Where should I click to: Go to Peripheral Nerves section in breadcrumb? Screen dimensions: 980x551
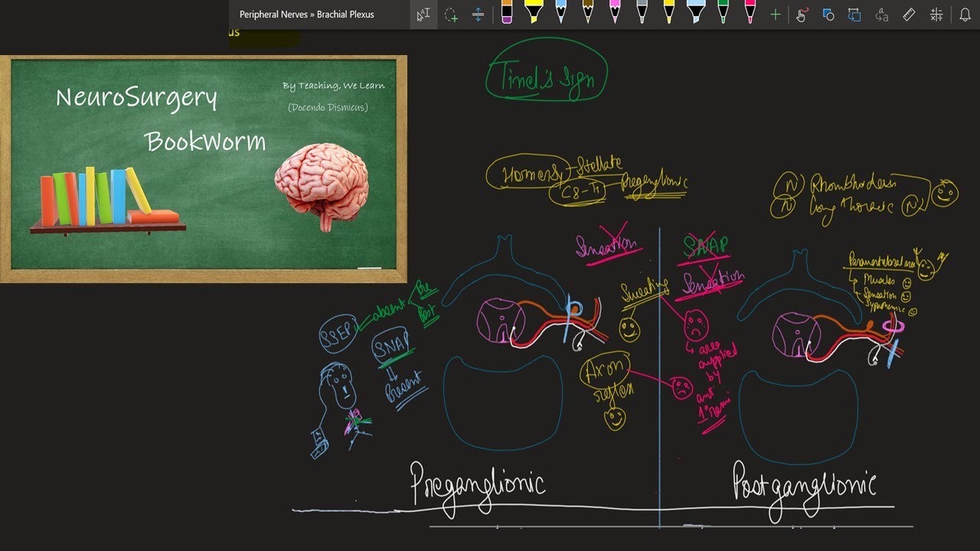tap(274, 15)
